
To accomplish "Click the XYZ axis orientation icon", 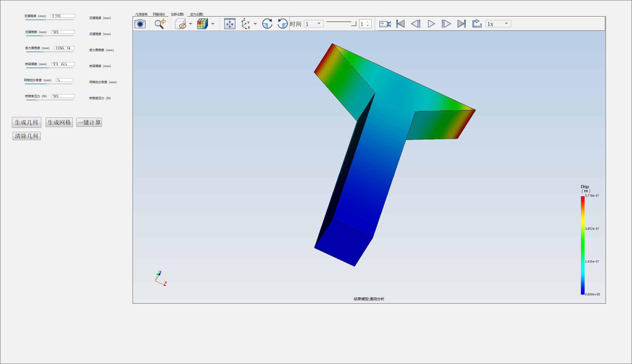I will 246,24.
